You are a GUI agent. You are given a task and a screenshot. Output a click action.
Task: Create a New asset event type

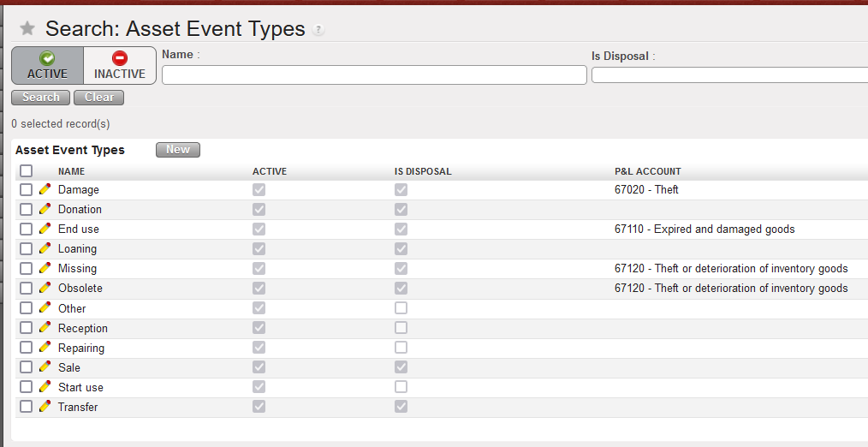click(x=178, y=150)
